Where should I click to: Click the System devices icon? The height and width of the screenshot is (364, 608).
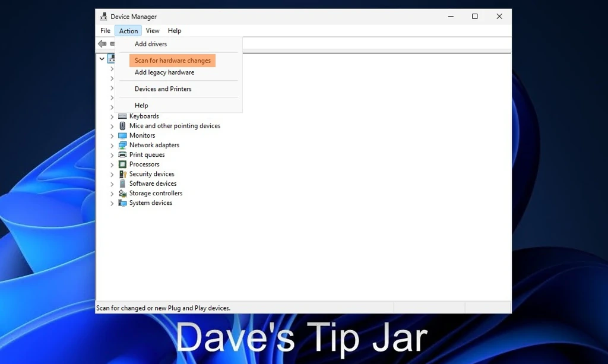122,202
